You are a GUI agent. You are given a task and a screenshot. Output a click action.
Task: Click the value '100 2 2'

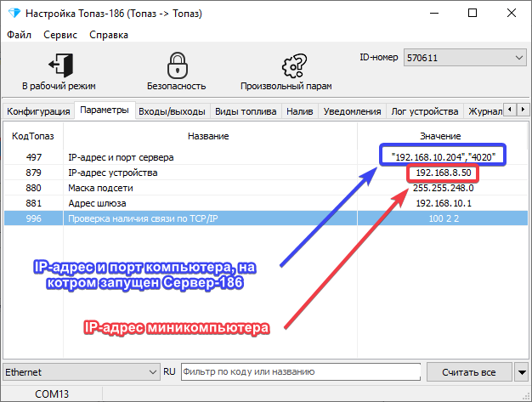point(444,218)
